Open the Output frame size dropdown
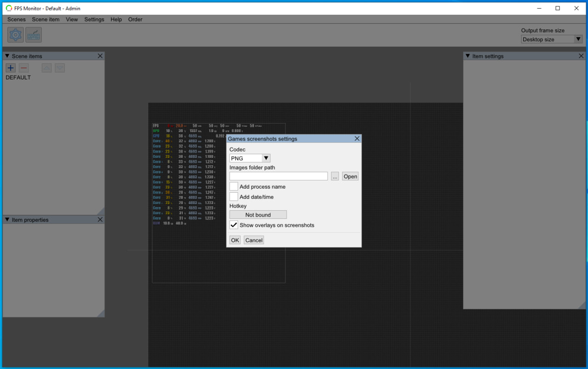Screen dimensions: 588x369 (552, 39)
